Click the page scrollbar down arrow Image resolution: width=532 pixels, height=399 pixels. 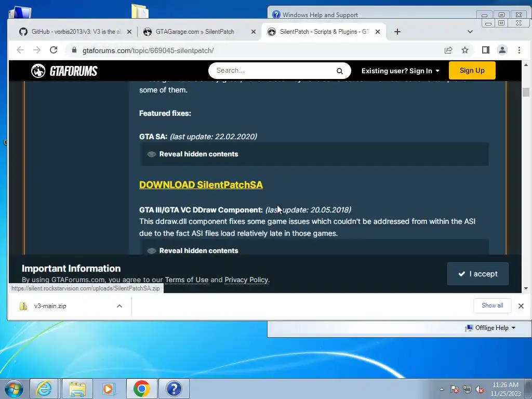(x=526, y=288)
